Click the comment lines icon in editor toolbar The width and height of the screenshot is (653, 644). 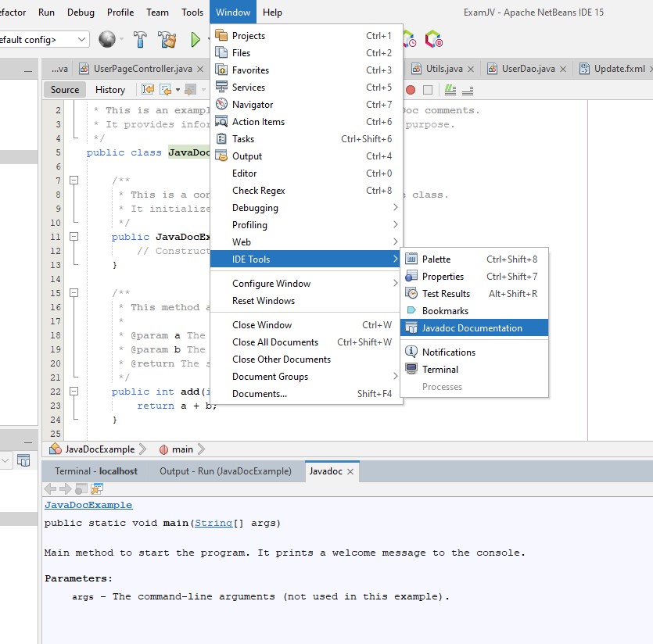tap(450, 90)
